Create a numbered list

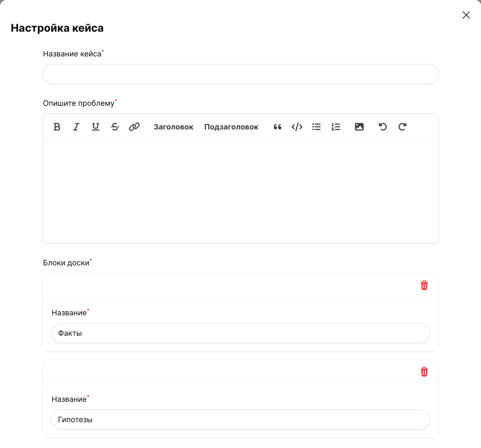pos(336,127)
